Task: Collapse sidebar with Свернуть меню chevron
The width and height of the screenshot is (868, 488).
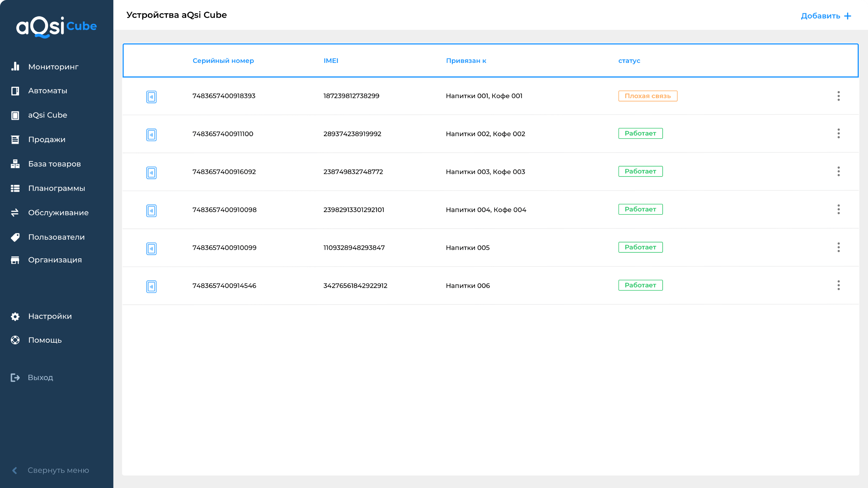Action: [14, 470]
